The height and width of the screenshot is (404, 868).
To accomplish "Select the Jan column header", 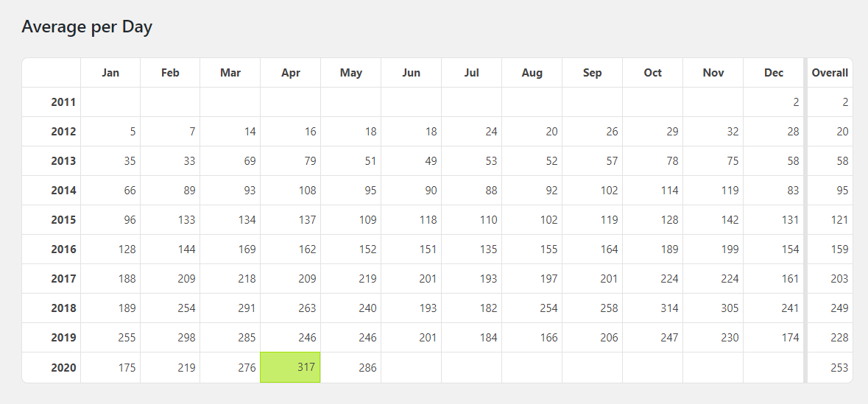I will click(x=110, y=73).
